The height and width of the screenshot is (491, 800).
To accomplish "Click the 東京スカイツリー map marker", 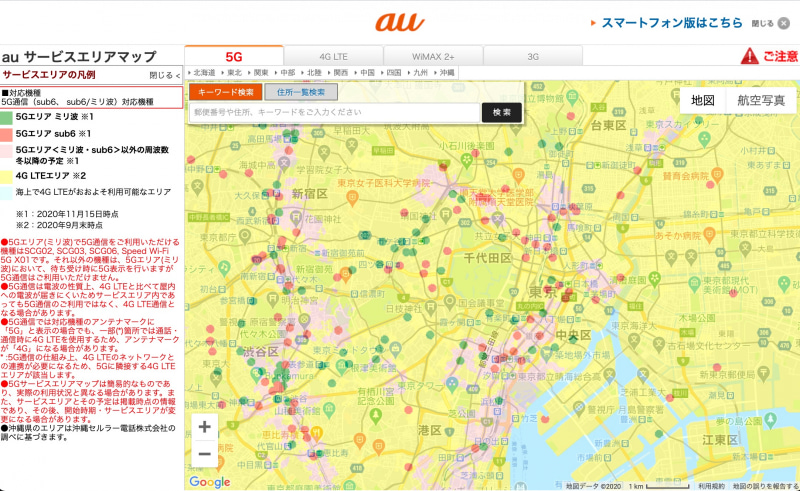I will (704, 138).
